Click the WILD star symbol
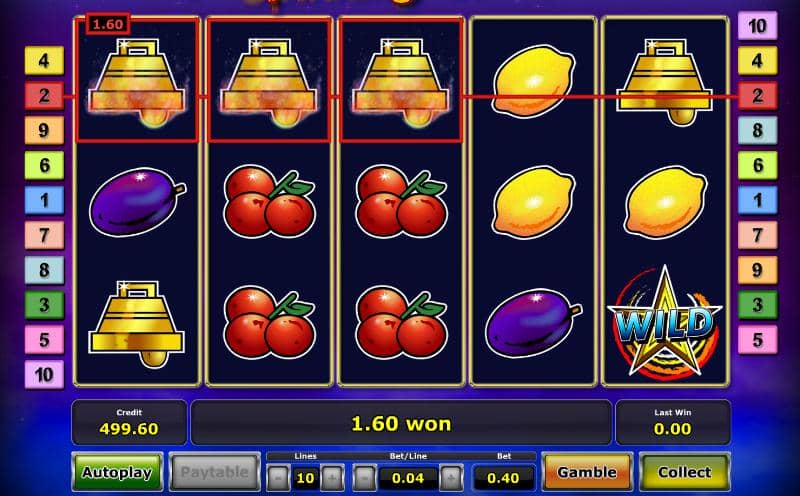The height and width of the screenshot is (496, 800). (x=665, y=323)
